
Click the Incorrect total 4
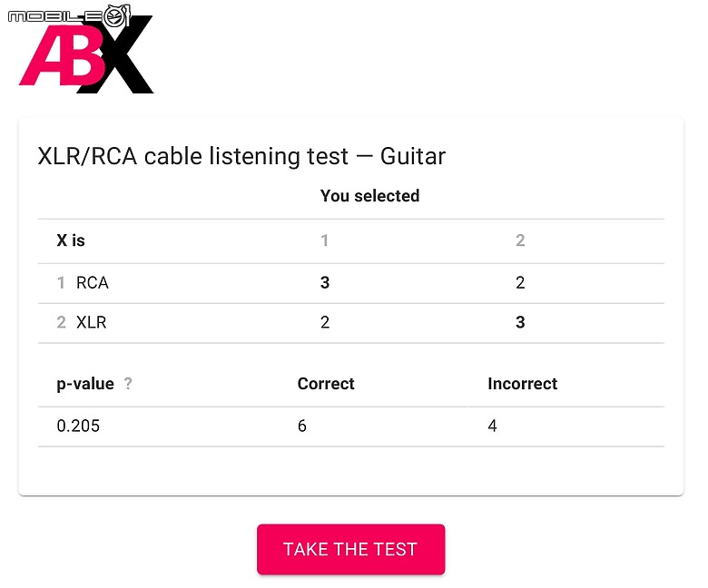pyautogui.click(x=492, y=426)
